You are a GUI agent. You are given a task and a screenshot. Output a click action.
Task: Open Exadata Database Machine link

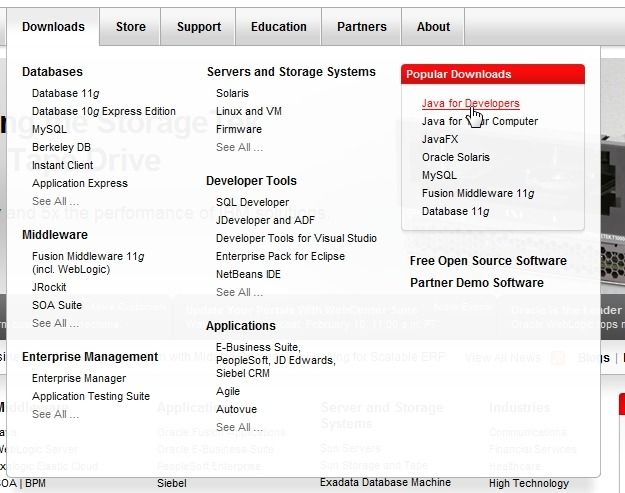coord(385,482)
